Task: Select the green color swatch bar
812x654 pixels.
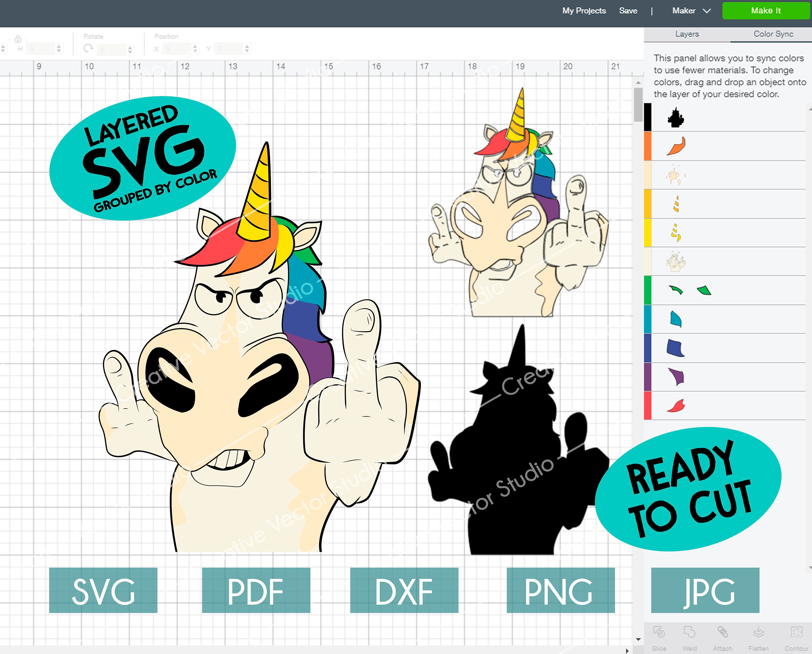Action: [648, 290]
